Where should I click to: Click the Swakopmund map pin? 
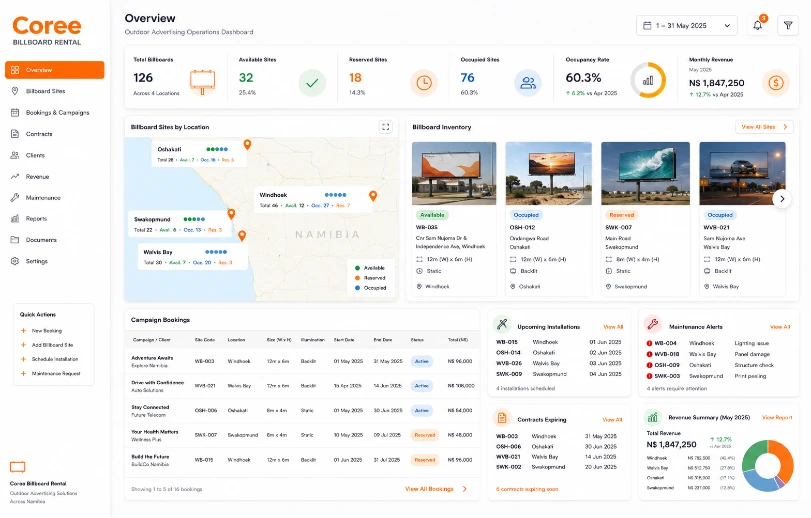[x=231, y=214]
